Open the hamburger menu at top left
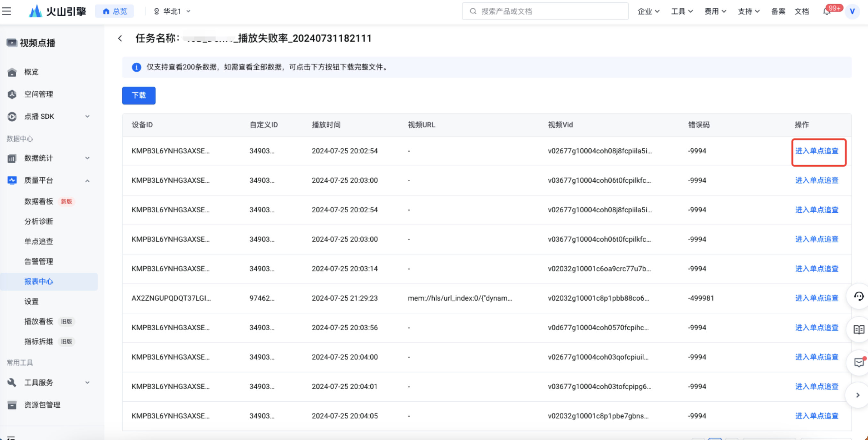 point(6,11)
